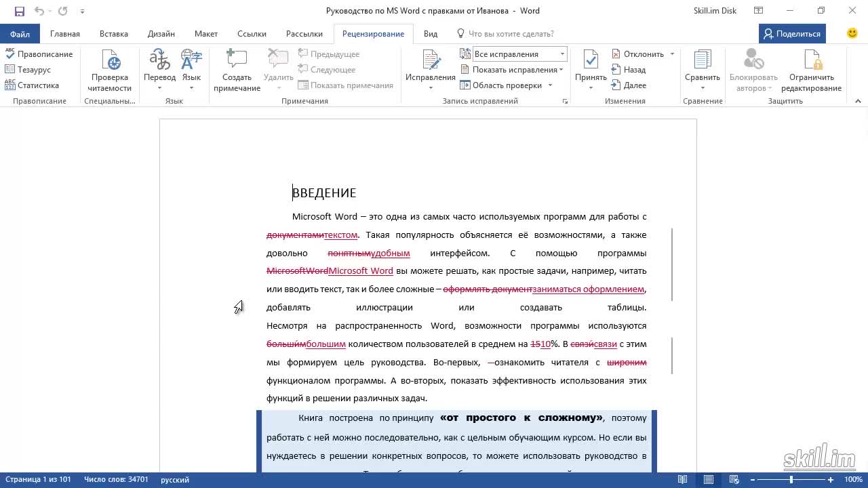Switch to the Вид tab

click(431, 34)
